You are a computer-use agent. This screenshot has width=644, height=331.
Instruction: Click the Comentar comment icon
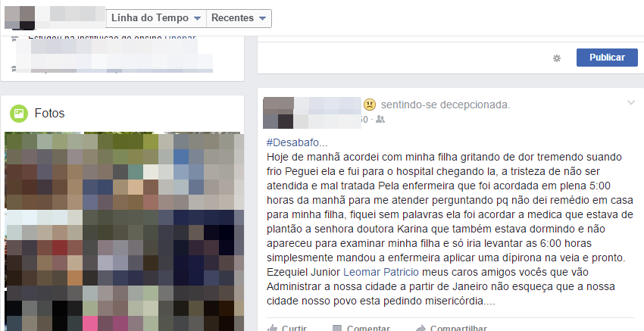pyautogui.click(x=337, y=328)
